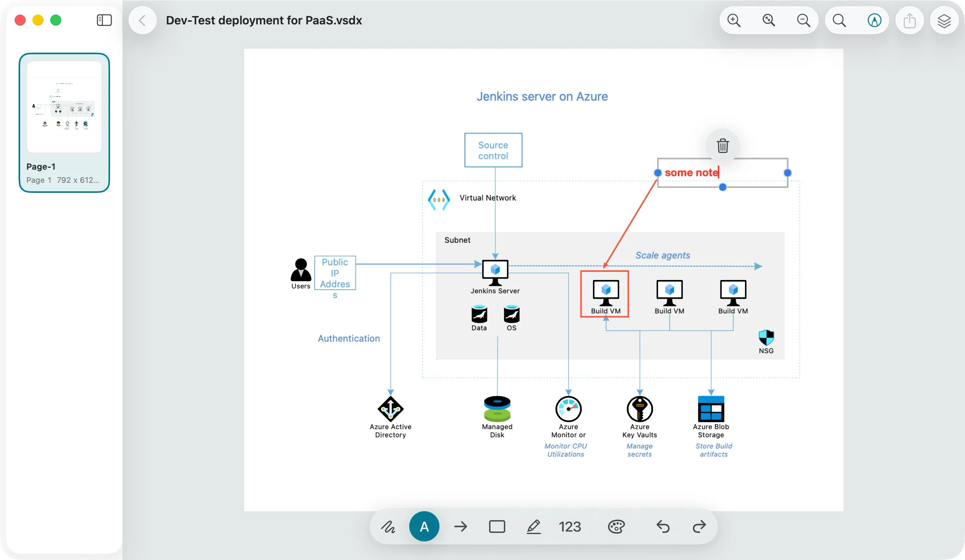The width and height of the screenshot is (965, 560).
Task: Click the Managed Disk icon
Action: coord(497,409)
